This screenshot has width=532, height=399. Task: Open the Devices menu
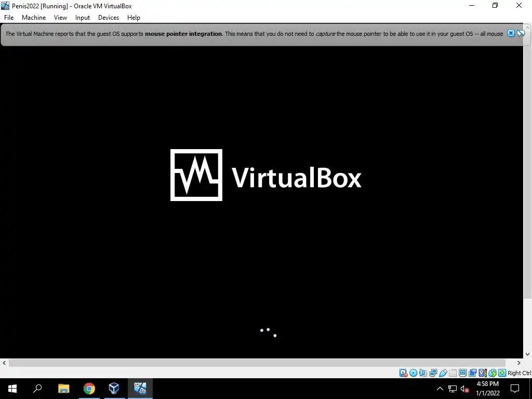109,18
